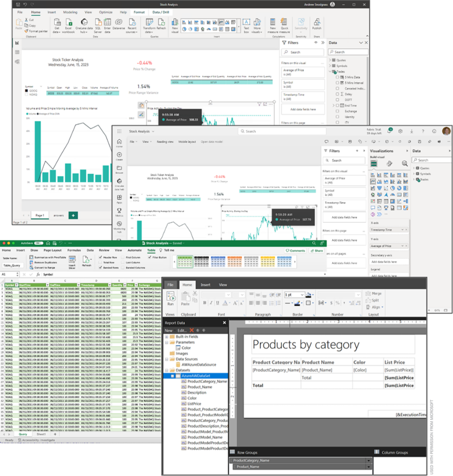Collapse the Trades table fields
The image size is (453, 476).
(329, 72)
